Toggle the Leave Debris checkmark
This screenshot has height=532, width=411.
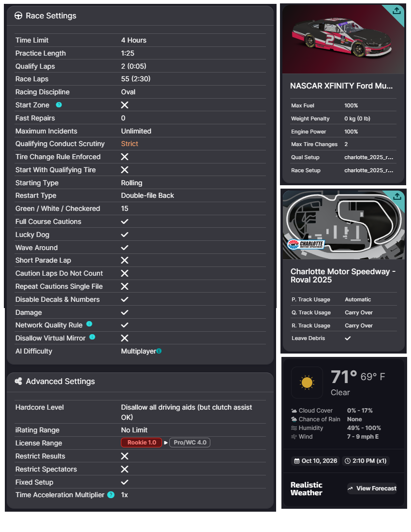click(347, 338)
